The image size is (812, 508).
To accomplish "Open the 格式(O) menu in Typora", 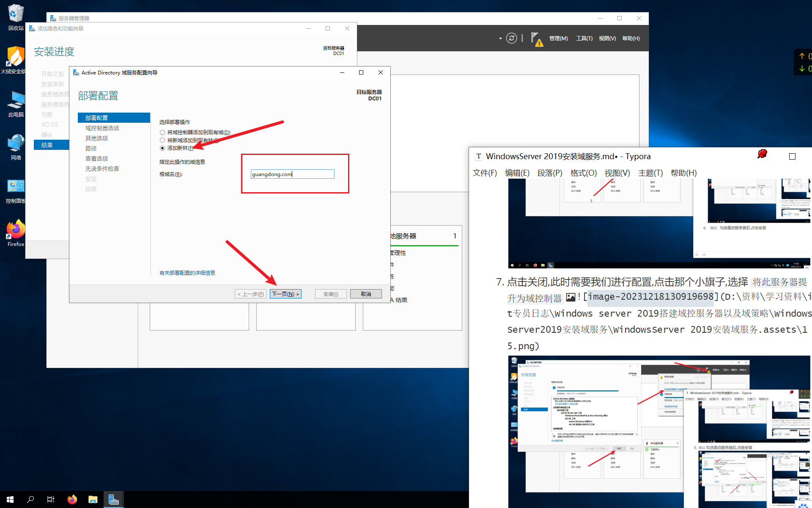I will [583, 173].
